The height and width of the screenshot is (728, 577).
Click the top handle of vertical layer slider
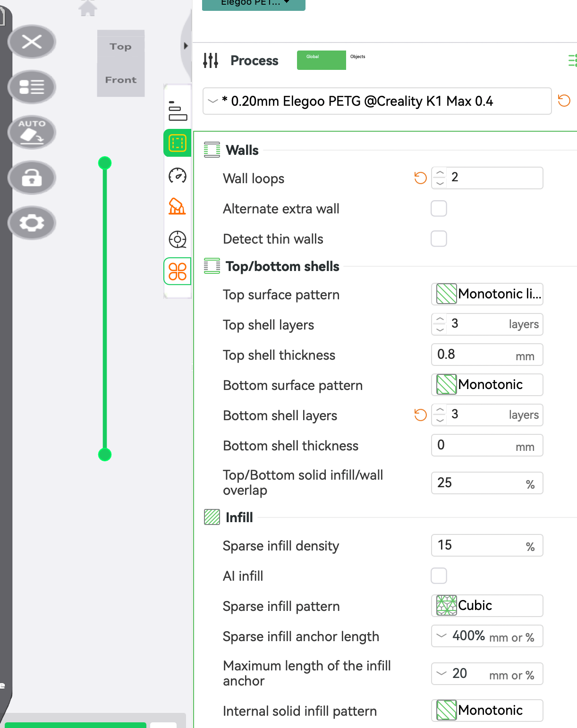point(105,163)
